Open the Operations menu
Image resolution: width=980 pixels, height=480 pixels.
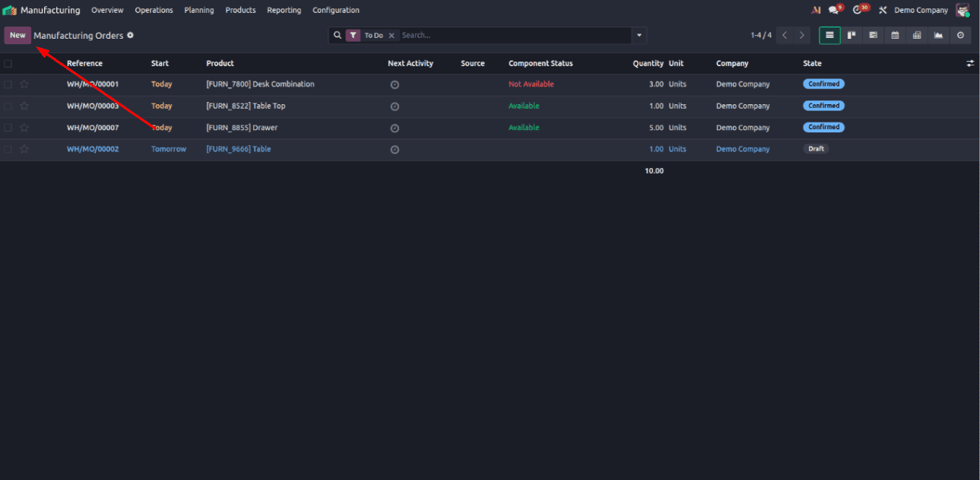(154, 10)
